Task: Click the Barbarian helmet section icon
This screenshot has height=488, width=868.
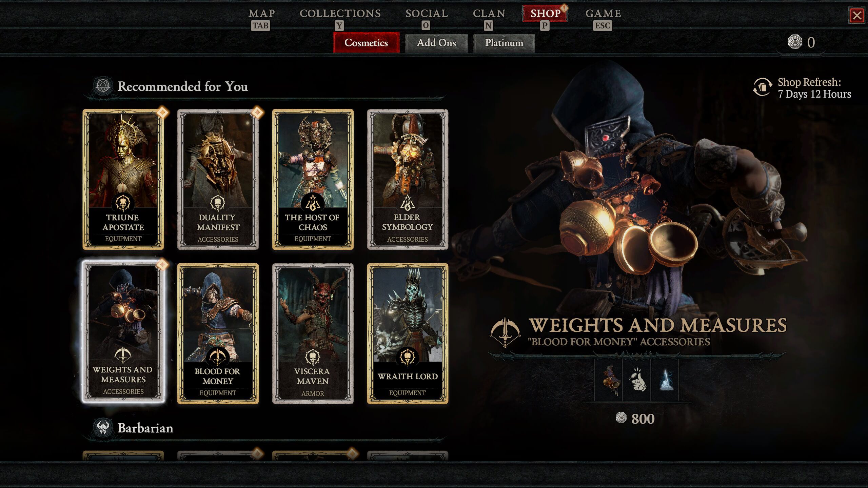Action: (x=103, y=428)
